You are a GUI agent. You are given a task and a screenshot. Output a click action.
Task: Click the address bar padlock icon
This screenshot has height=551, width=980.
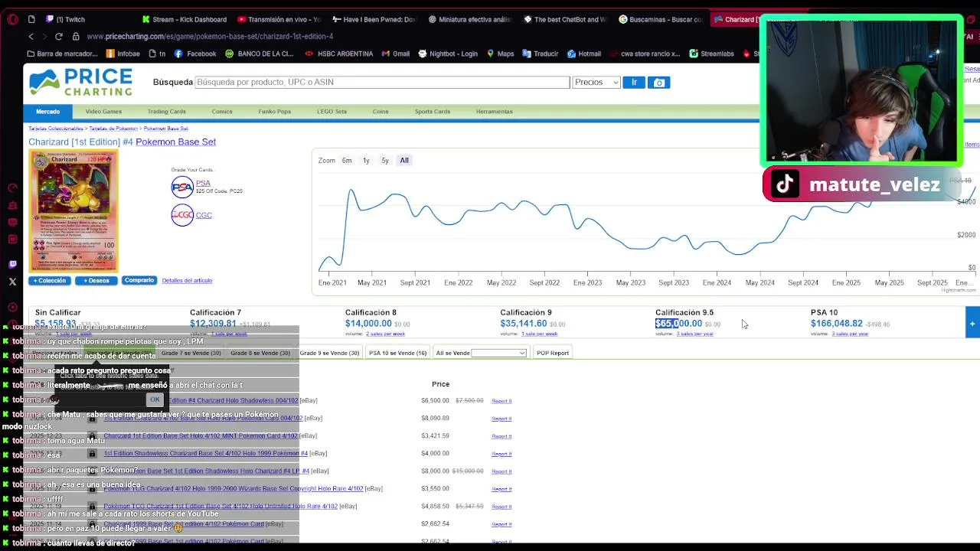click(76, 37)
